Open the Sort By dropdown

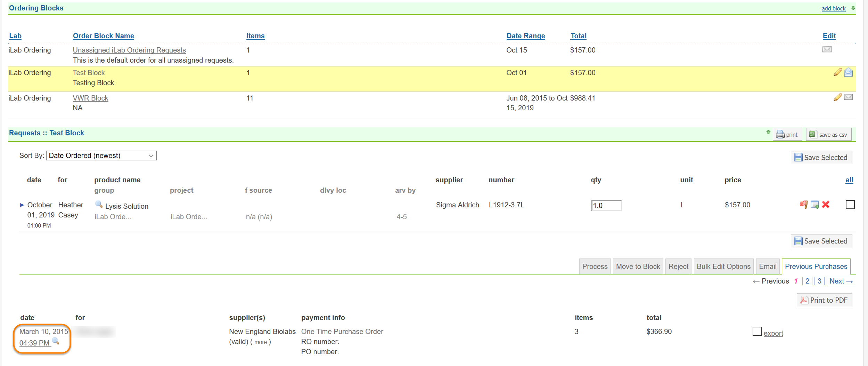(x=101, y=156)
